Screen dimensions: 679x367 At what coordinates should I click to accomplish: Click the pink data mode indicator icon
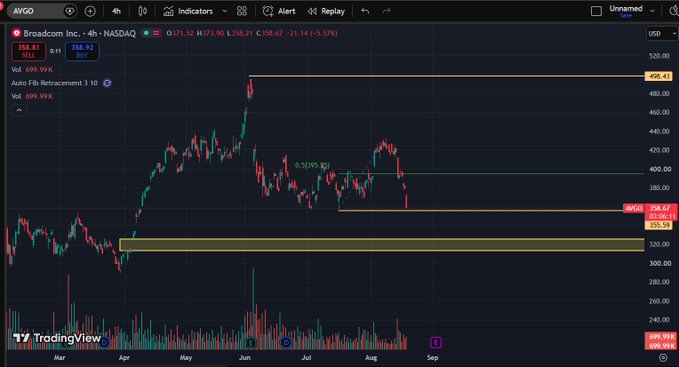156,33
